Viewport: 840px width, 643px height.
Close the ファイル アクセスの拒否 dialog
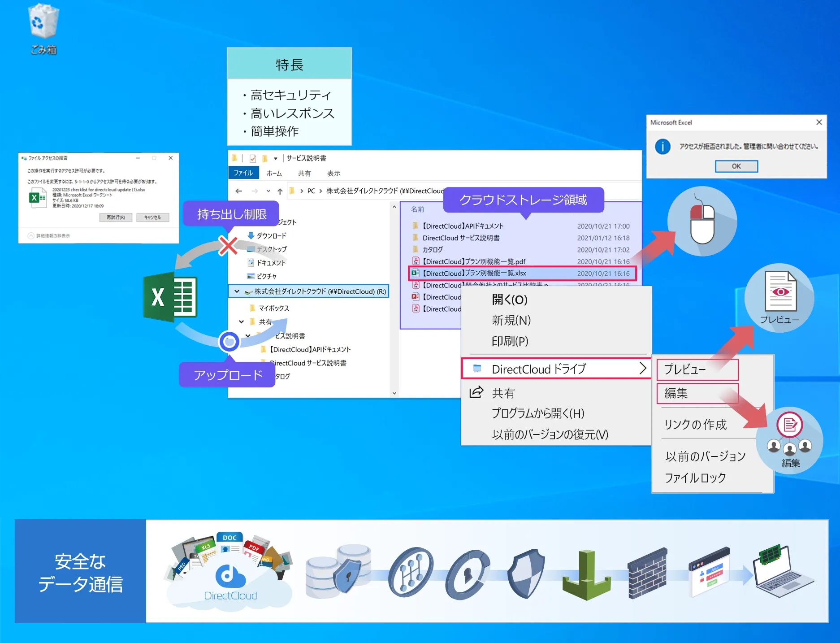(170, 158)
